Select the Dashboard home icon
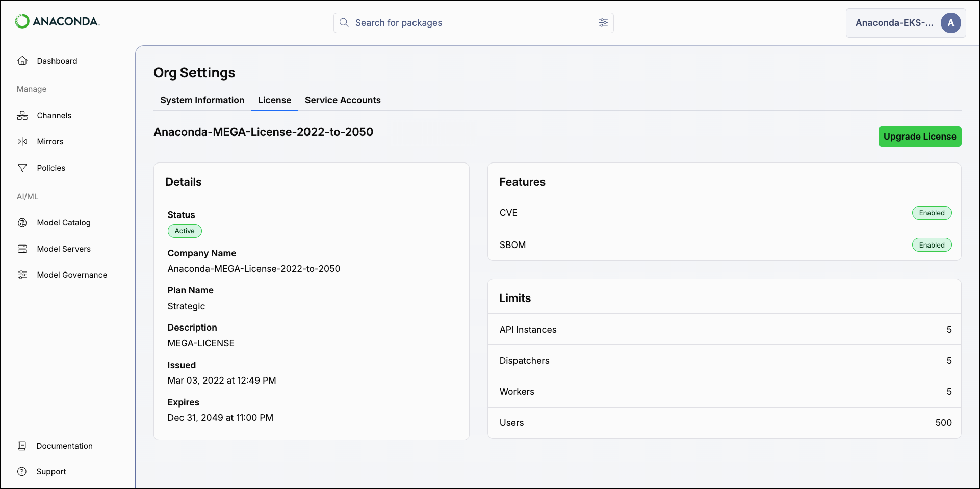This screenshot has height=489, width=980. pyautogui.click(x=22, y=60)
